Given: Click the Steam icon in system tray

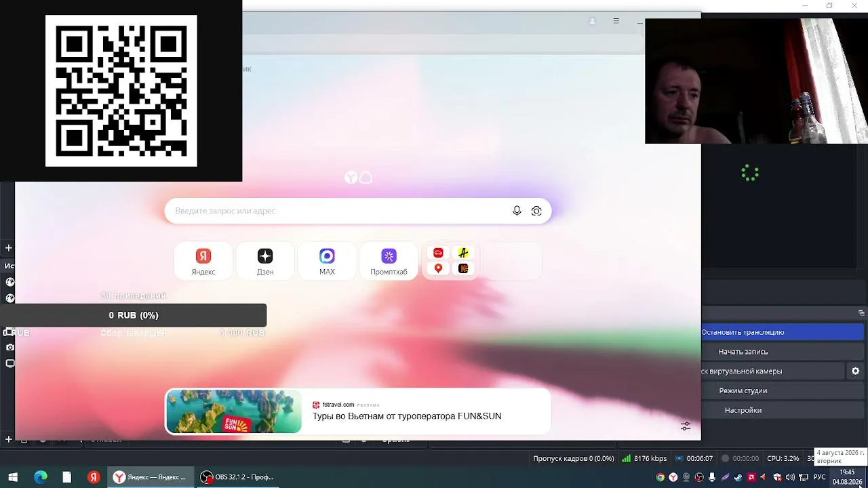Looking at the screenshot, I should (x=738, y=477).
